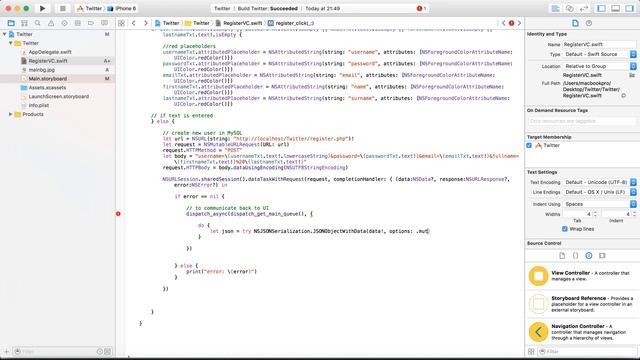Image resolution: width=640 pixels, height=360 pixels.
Task: Collapse the Twitter group folder
Action: [x=11, y=43]
